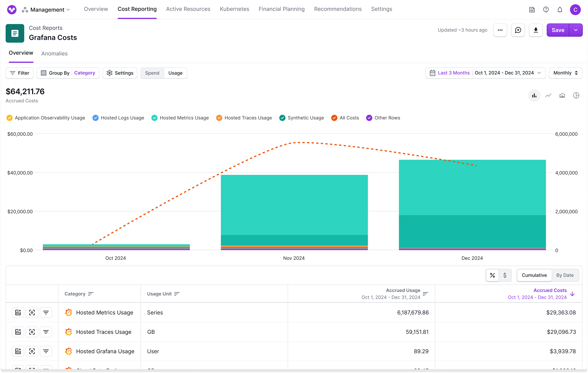Switch to bar chart view
Screen dimensions: 588x373
point(534,96)
